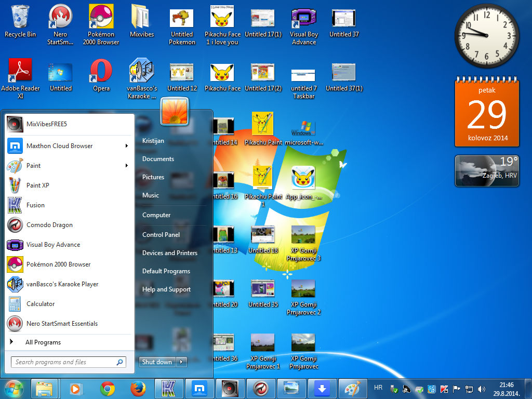Click the HR language indicator
Viewport: 532px width, 399px height.
coord(378,388)
